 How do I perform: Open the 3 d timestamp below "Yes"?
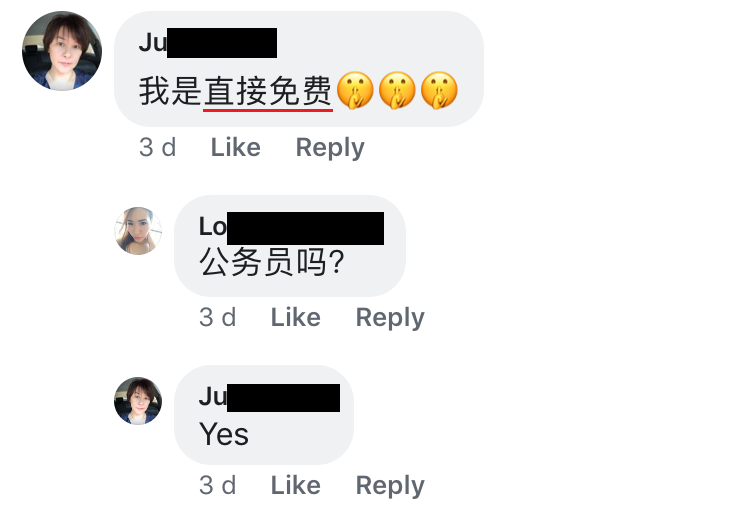[218, 485]
